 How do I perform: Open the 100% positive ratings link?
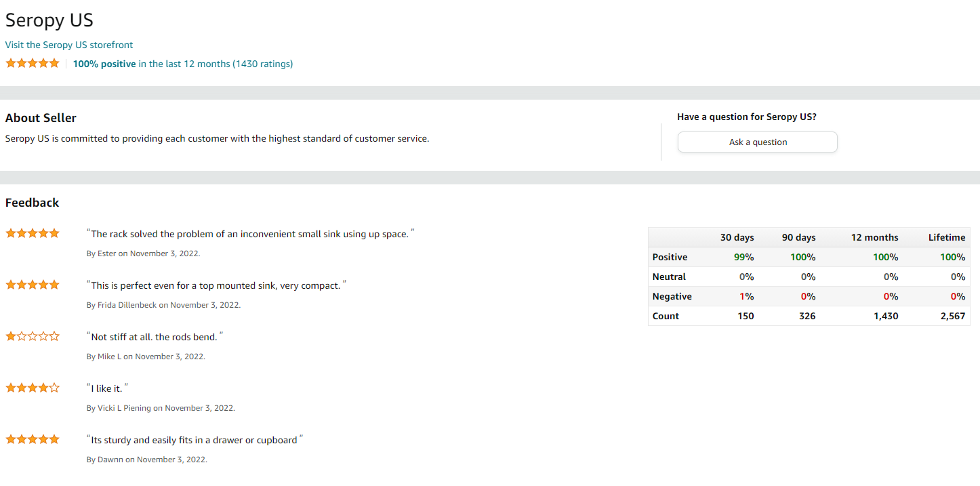pos(183,64)
